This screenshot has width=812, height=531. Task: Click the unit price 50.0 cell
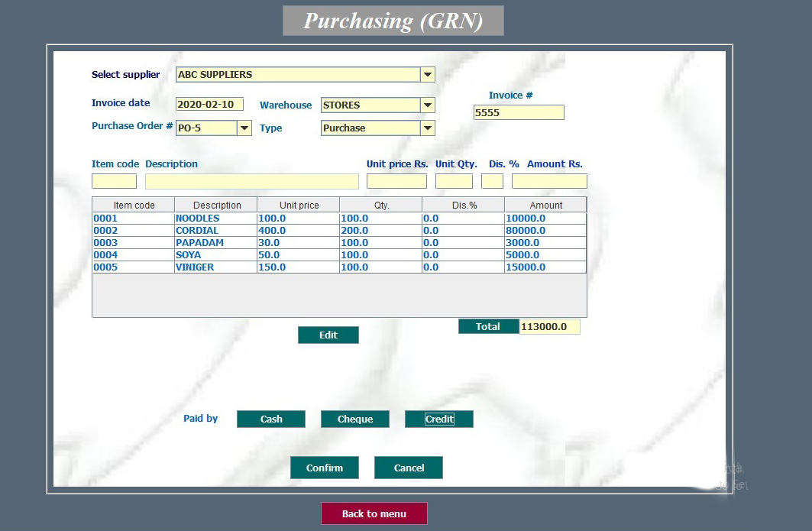pyautogui.click(x=298, y=255)
